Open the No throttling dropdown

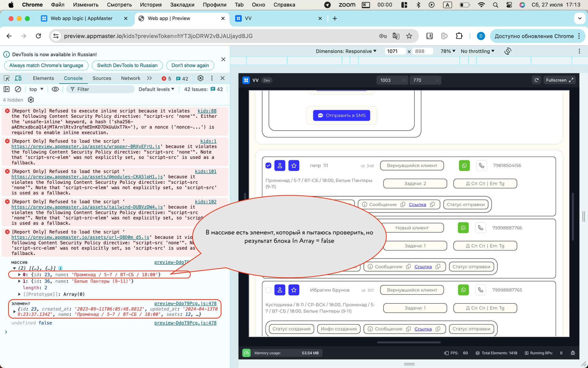(477, 51)
